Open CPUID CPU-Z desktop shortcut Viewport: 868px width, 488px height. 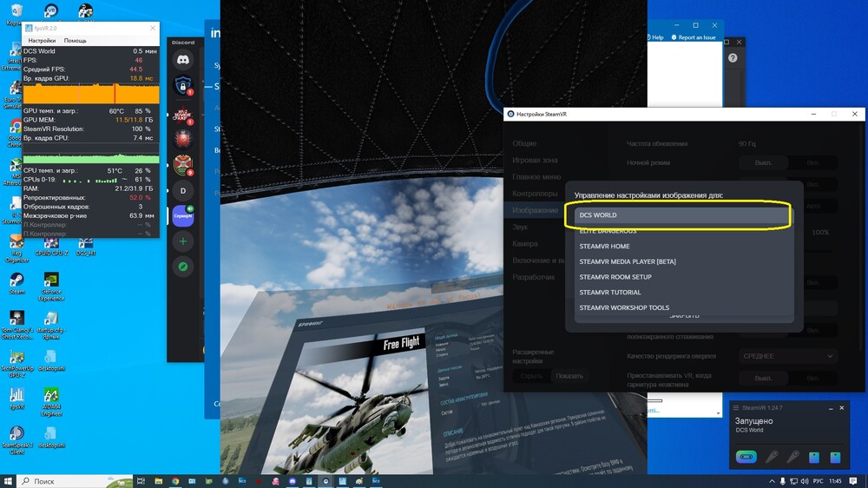pyautogui.click(x=51, y=247)
